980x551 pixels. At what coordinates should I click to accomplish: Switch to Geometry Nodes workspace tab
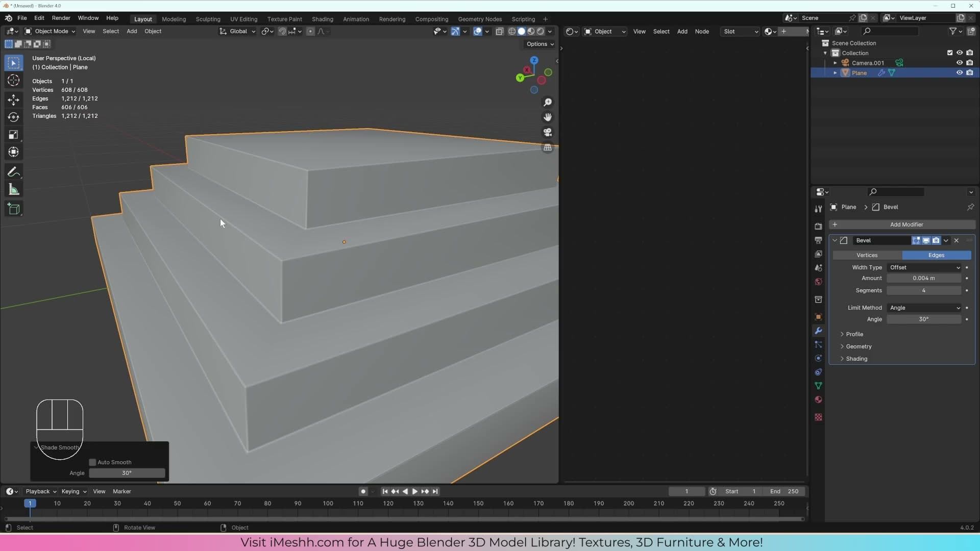(480, 19)
